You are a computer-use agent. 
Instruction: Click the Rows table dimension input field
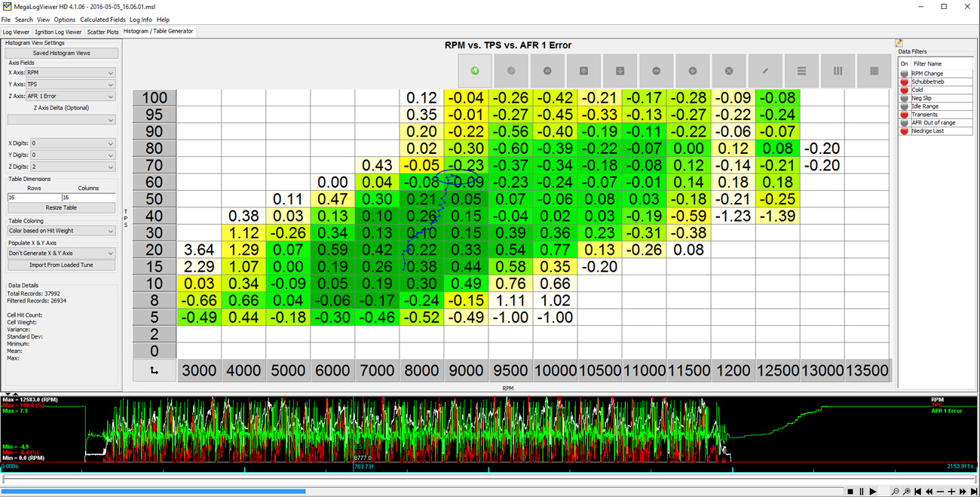pos(34,198)
